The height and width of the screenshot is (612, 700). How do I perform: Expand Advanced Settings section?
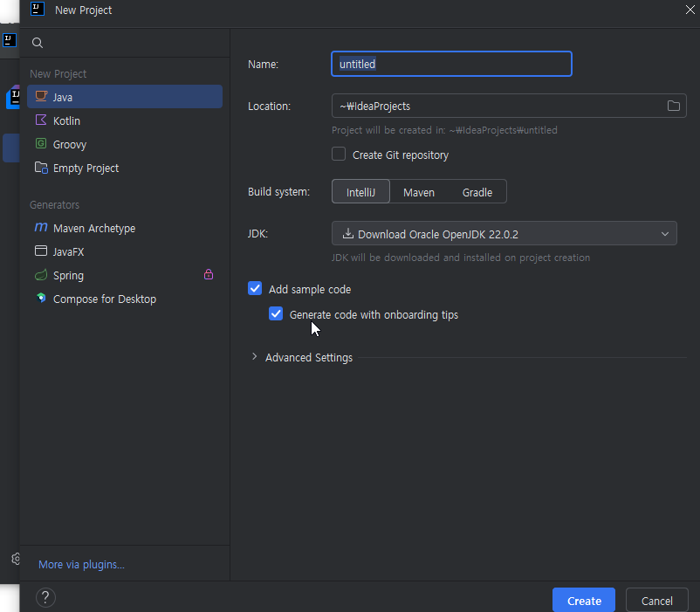[255, 357]
